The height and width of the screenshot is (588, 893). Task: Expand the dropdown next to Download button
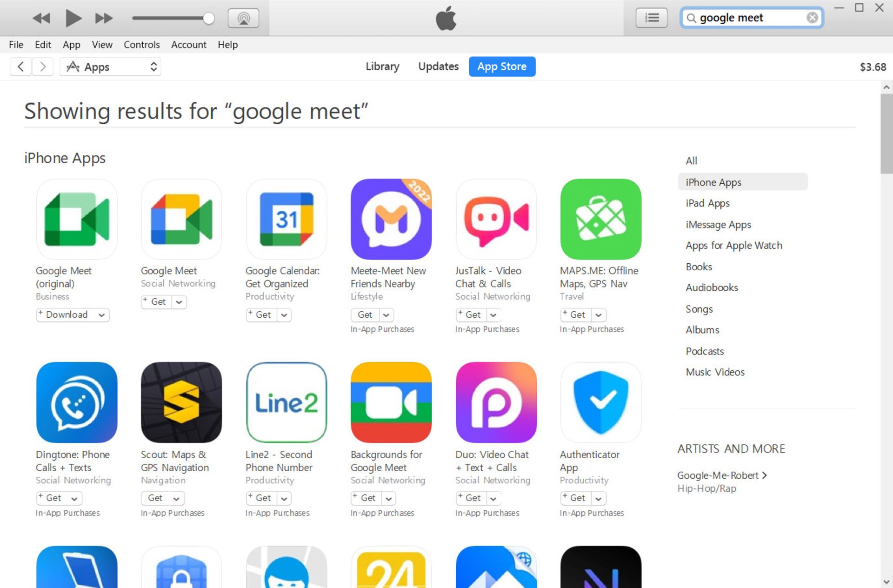point(102,314)
